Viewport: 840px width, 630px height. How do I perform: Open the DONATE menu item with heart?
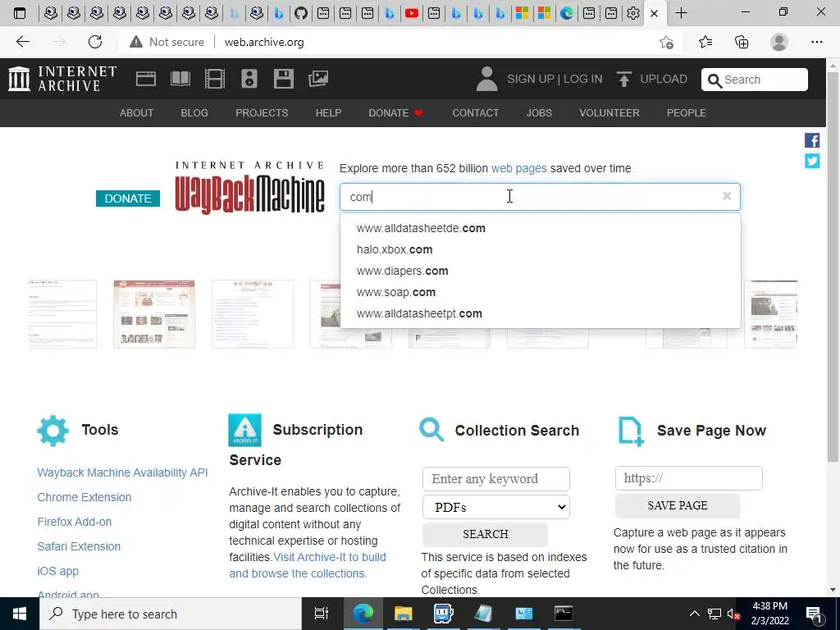pos(396,113)
